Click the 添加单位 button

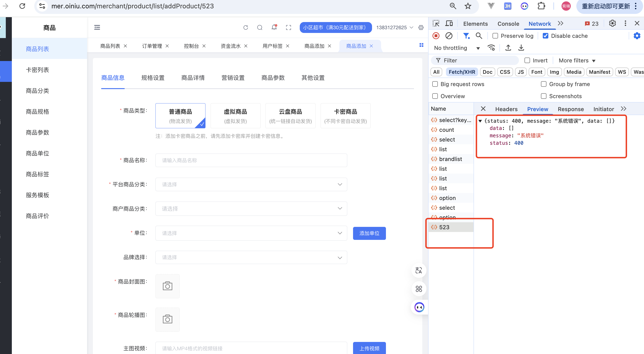[369, 233]
